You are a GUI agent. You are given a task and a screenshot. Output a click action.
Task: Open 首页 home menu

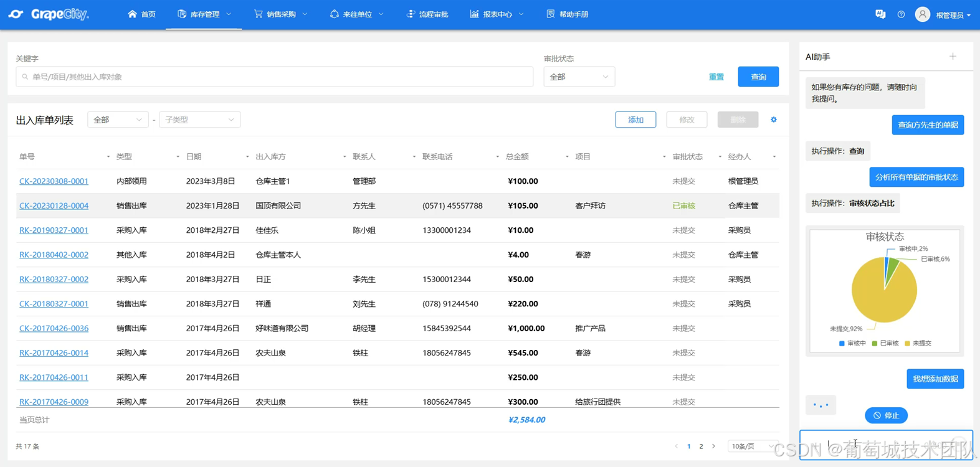[x=141, y=14]
